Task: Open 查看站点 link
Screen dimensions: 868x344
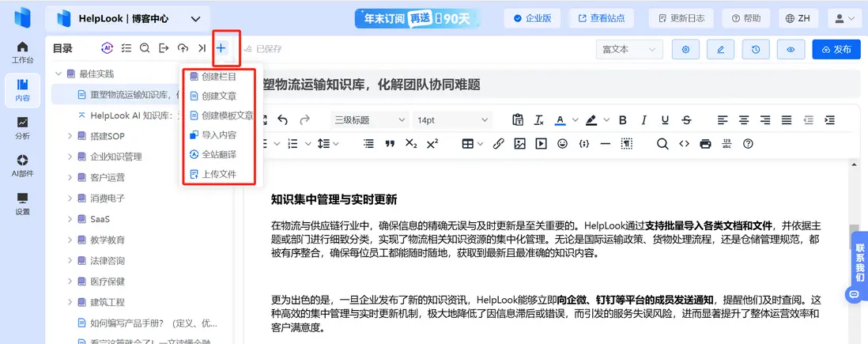Action: [601, 18]
